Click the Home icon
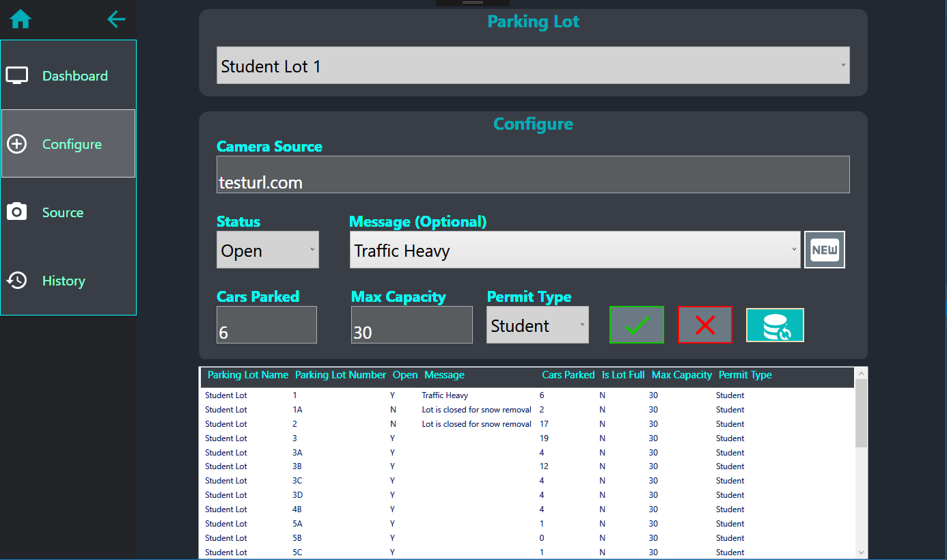The height and width of the screenshot is (560, 947). click(x=20, y=19)
